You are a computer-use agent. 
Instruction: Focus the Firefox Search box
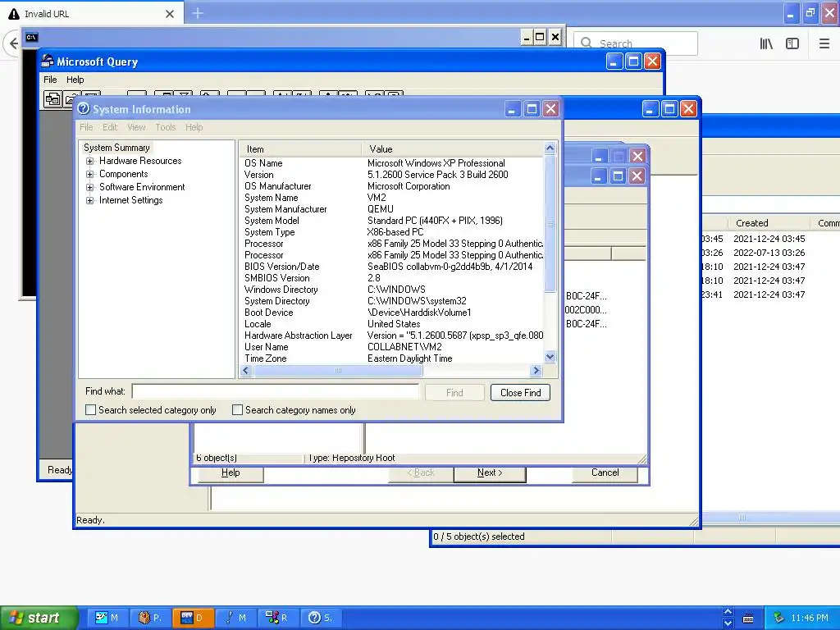(x=636, y=43)
